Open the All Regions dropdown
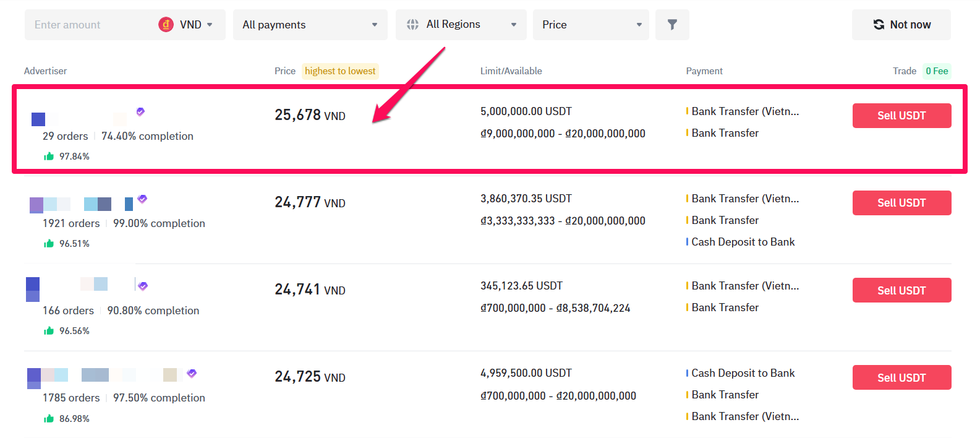 461,25
